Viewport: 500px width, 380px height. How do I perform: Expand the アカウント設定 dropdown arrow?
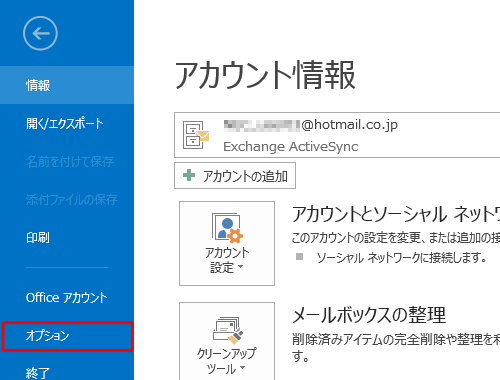pos(241,267)
